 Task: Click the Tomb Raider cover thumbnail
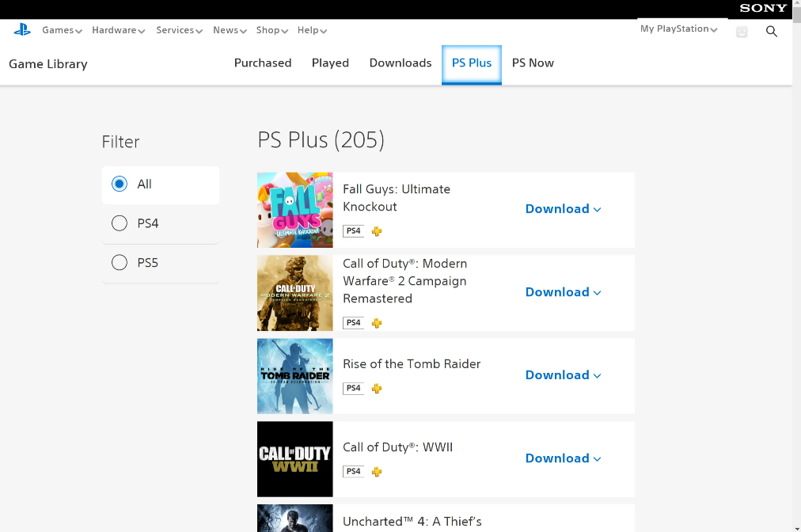coord(294,376)
